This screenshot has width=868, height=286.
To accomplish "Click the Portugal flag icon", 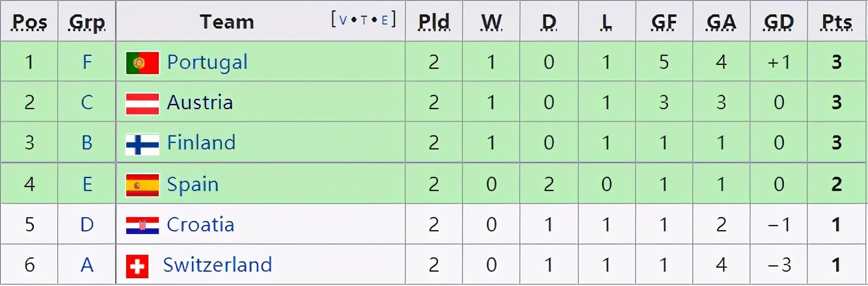I will pos(142,63).
